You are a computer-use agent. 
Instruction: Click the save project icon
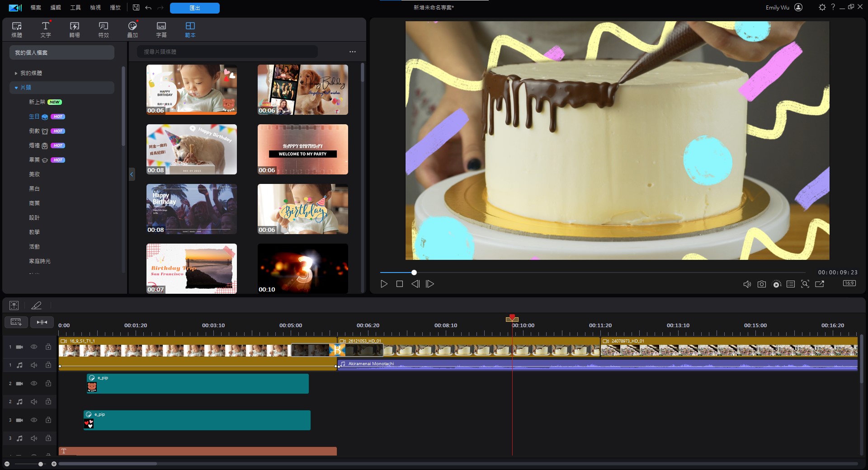(136, 8)
